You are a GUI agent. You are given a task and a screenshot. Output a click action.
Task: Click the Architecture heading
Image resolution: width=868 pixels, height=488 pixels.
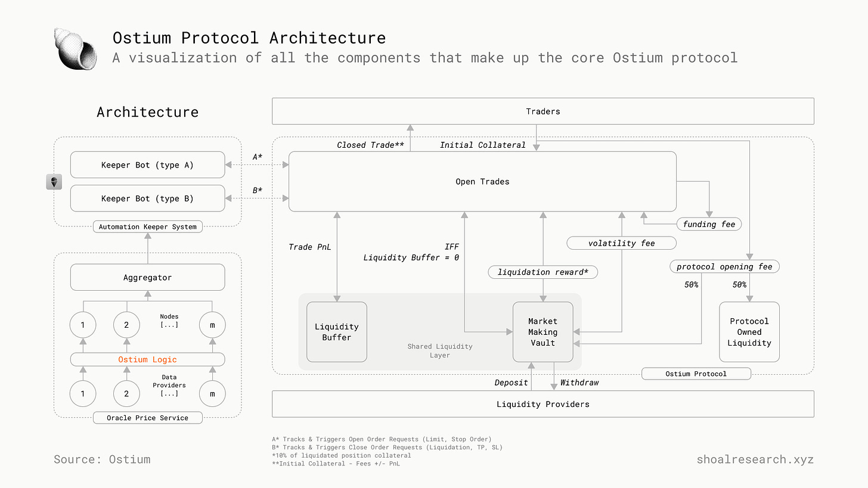(x=147, y=112)
